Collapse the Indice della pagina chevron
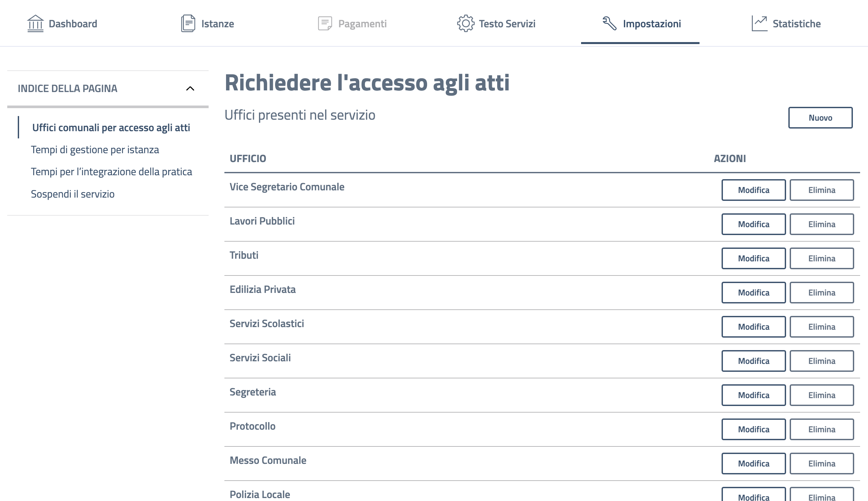Image resolution: width=868 pixels, height=501 pixels. coord(190,88)
